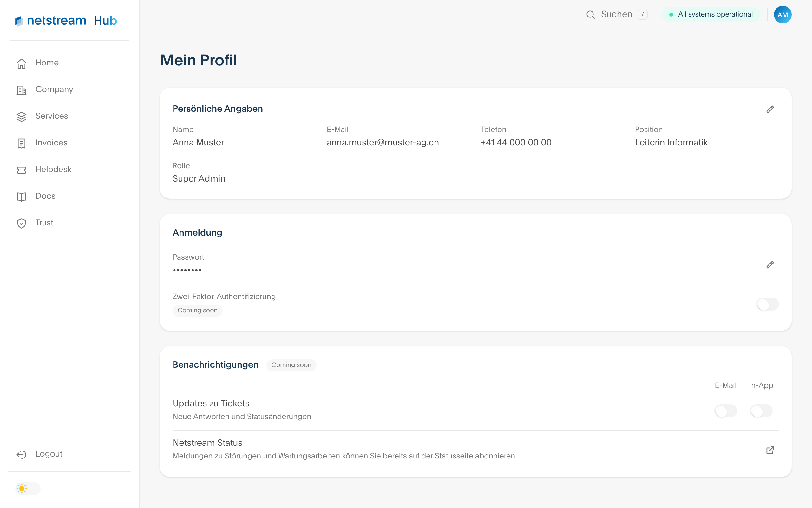Viewport: 812px width, 508px height.
Task: Click the Invoices receipt icon
Action: click(x=22, y=144)
